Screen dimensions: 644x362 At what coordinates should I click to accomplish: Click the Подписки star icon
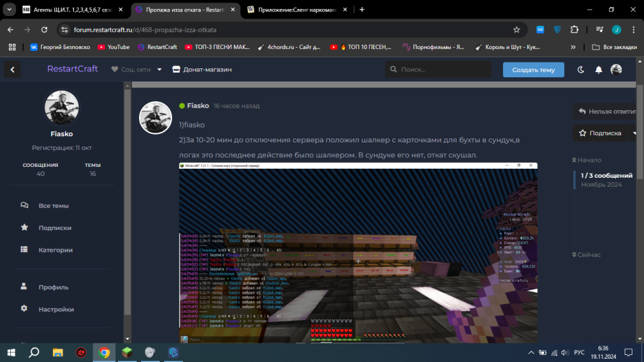pos(24,227)
